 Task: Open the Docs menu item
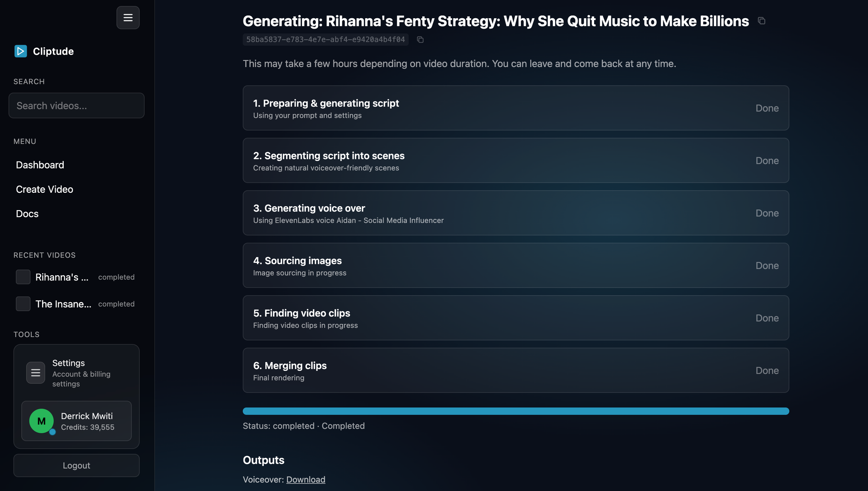[27, 214]
